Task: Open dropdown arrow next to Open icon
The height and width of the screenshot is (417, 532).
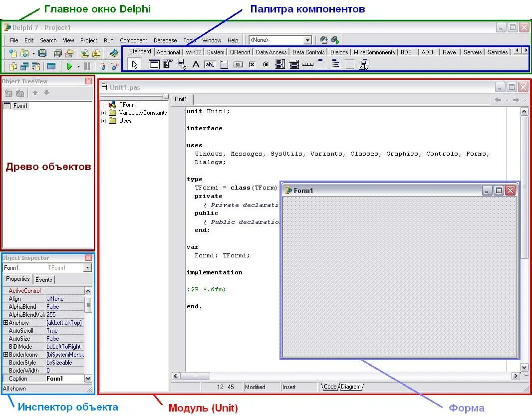Action: (x=33, y=53)
